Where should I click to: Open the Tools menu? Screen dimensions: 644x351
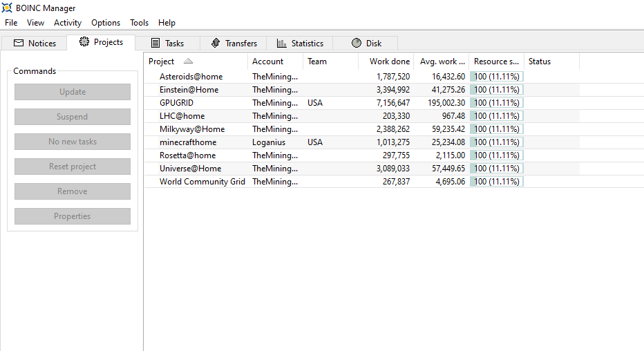139,23
